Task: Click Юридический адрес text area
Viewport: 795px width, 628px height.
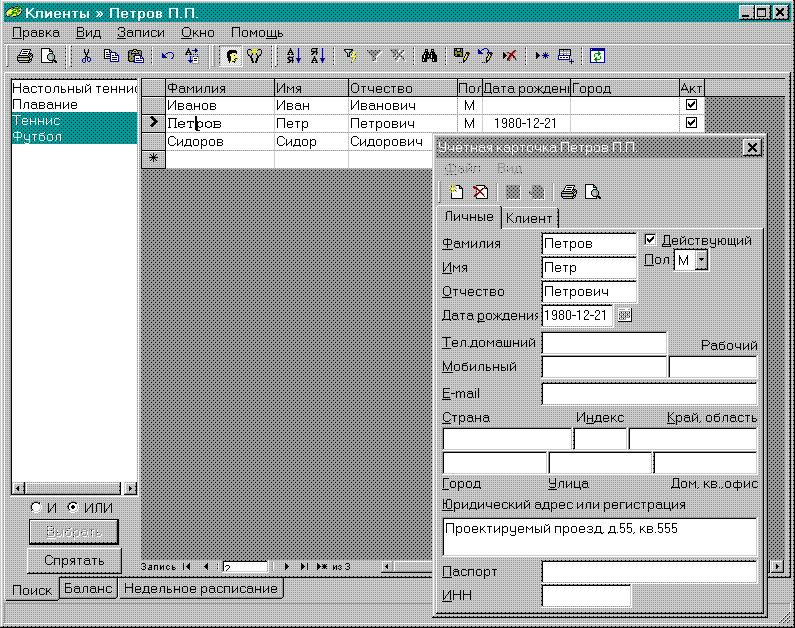Action: click(600, 537)
